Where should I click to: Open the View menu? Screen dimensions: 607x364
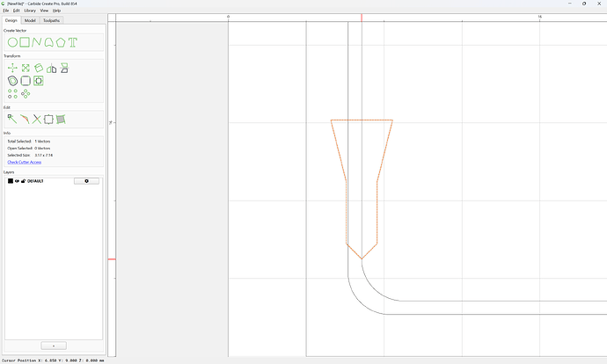(45, 11)
